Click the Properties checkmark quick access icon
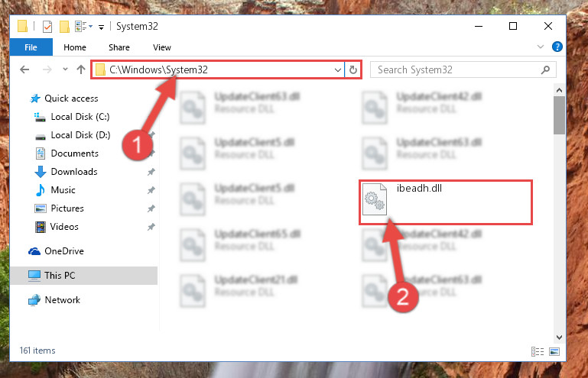Viewport: 588px width, 378px height. (x=47, y=27)
